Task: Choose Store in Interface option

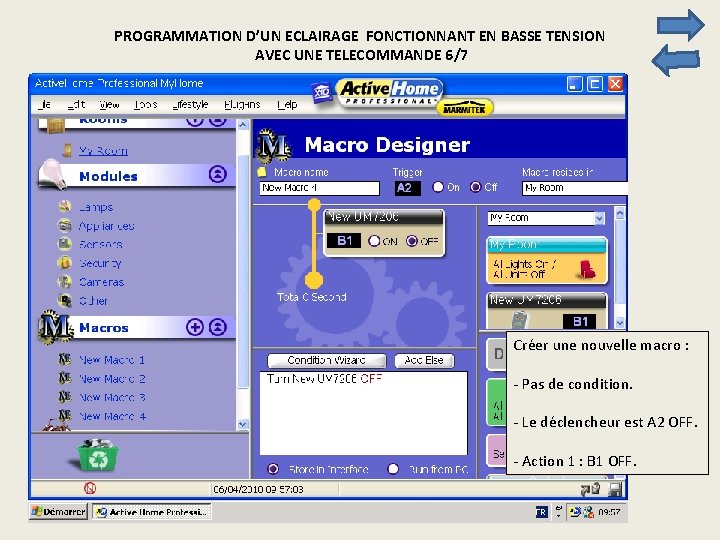Action: click(273, 469)
